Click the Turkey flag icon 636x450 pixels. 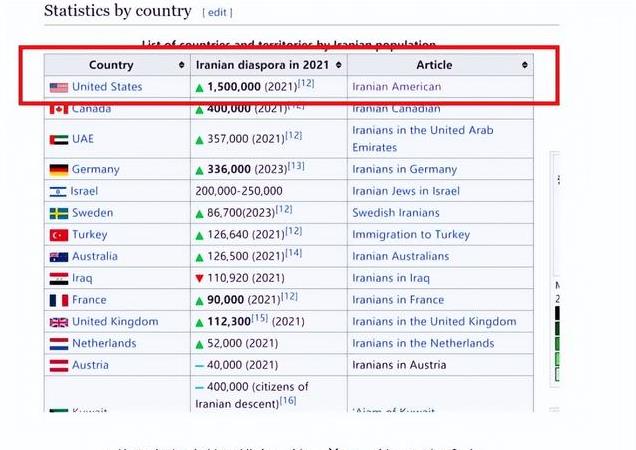point(58,235)
